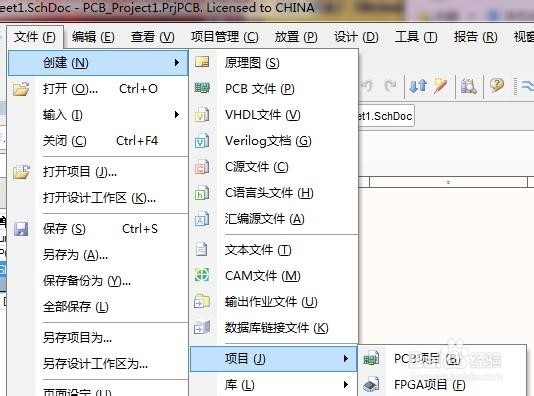Viewport: 534px width, 396px height.
Task: Click the PCB project icon in submenu
Action: pyautogui.click(x=371, y=358)
